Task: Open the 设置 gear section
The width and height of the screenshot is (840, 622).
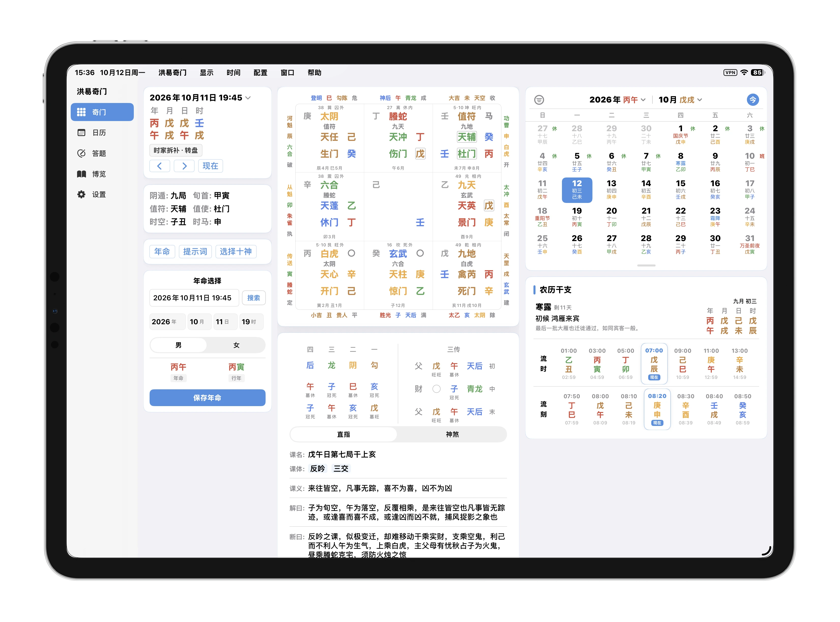Action: 102,195
